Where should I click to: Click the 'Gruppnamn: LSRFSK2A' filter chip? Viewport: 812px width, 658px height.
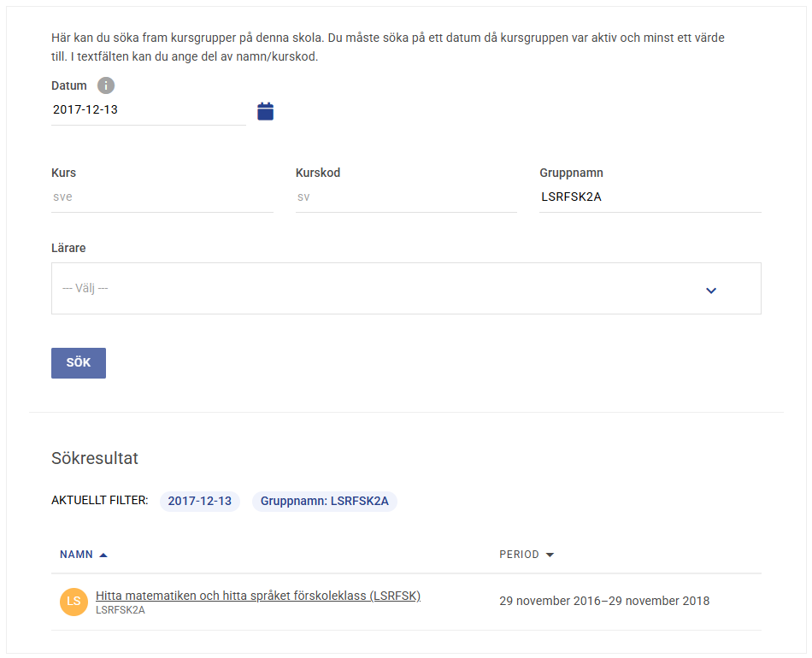pyautogui.click(x=325, y=501)
